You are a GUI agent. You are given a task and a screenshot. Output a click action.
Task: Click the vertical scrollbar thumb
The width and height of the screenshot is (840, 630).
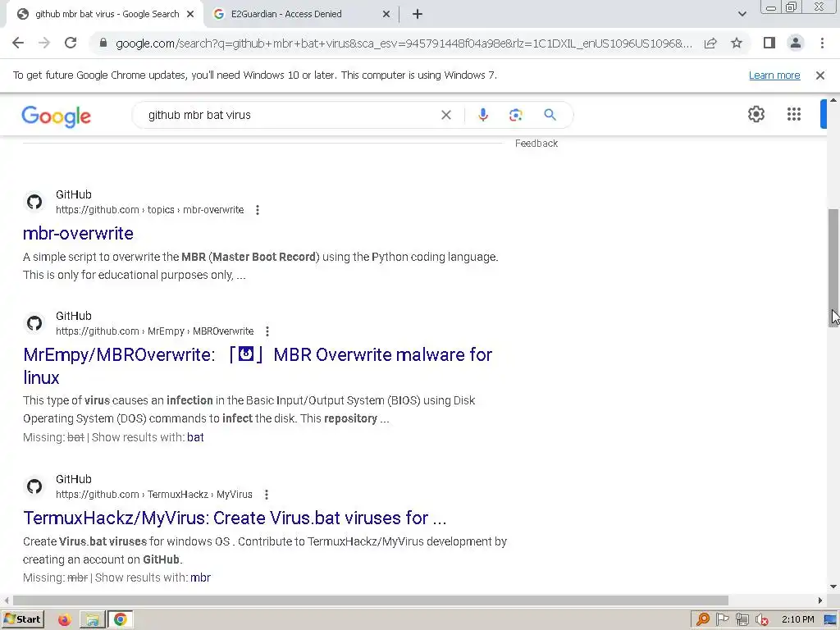coord(833,268)
